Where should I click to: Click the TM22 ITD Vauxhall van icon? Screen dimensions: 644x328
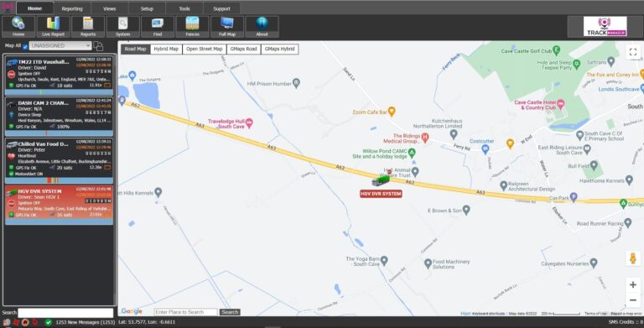[12, 62]
